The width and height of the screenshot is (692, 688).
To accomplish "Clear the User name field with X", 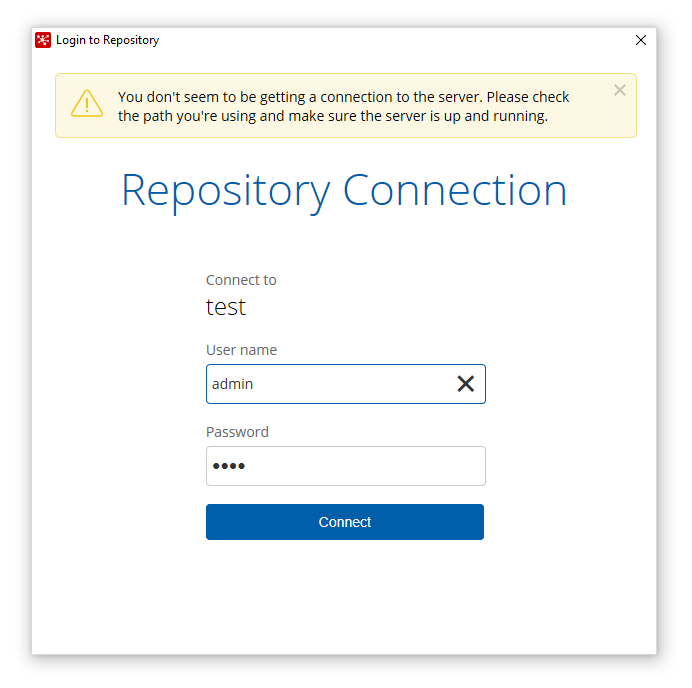I will [x=466, y=383].
